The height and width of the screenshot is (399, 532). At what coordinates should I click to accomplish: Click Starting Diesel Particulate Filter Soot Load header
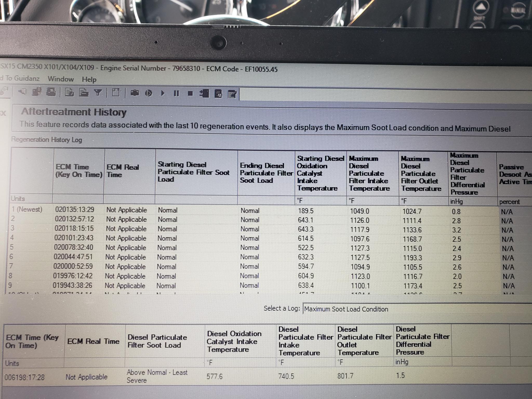tap(194, 172)
